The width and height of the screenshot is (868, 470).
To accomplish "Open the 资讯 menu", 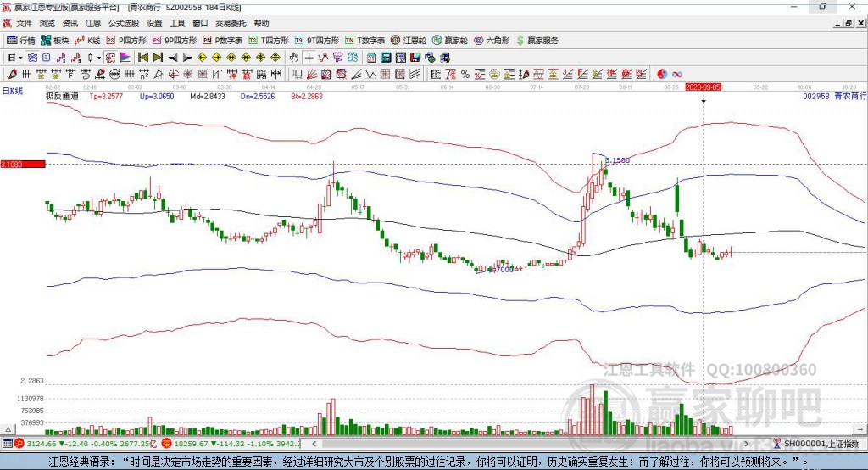I will [70, 23].
